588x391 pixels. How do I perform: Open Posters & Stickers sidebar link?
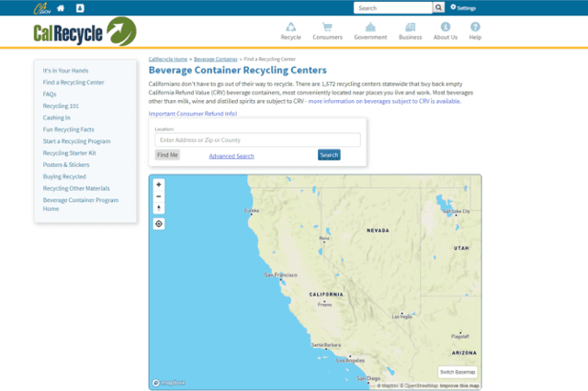click(66, 165)
